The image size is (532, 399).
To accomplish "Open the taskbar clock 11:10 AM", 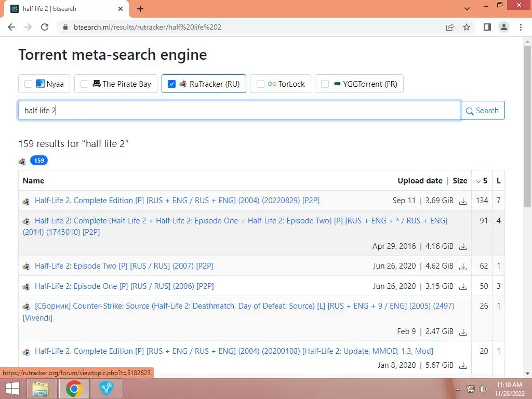I will pyautogui.click(x=509, y=389).
